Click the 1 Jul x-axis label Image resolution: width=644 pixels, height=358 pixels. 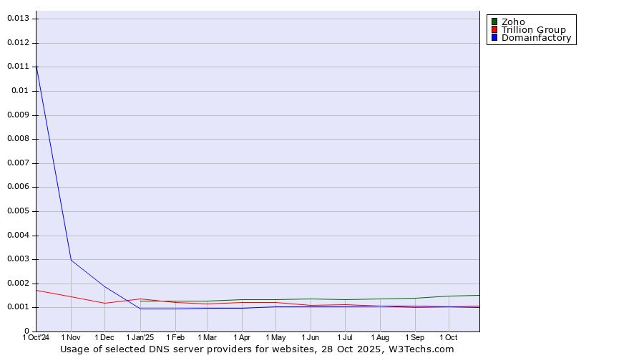(x=345, y=337)
